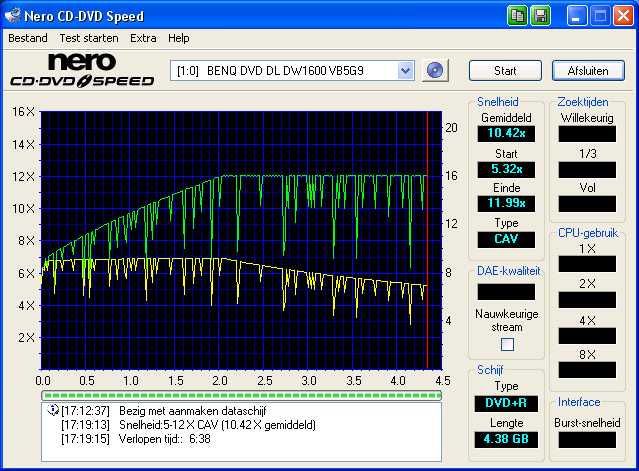Enable the Nauwkeurige stream checkbox
The image size is (639, 471).
[x=507, y=345]
